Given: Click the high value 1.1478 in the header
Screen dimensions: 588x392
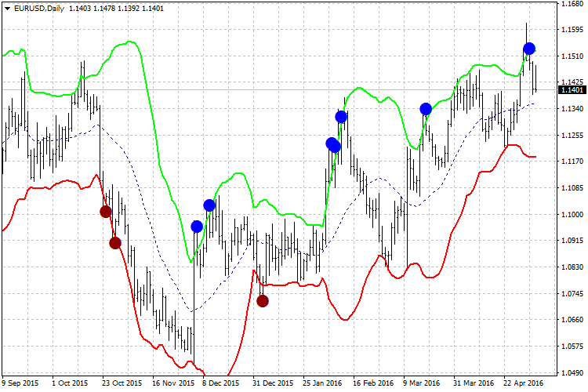Looking at the screenshot, I should (x=104, y=9).
